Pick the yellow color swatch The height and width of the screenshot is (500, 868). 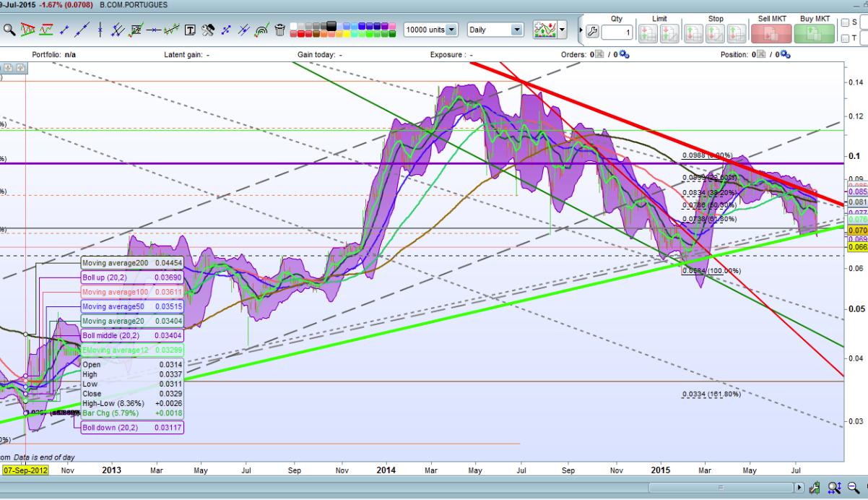pos(347,33)
